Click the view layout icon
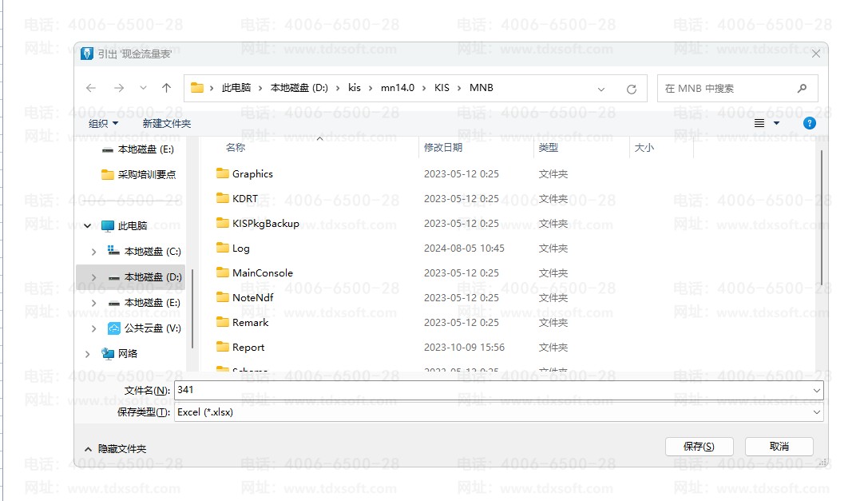Image resolution: width=868 pixels, height=501 pixels. pyautogui.click(x=759, y=123)
